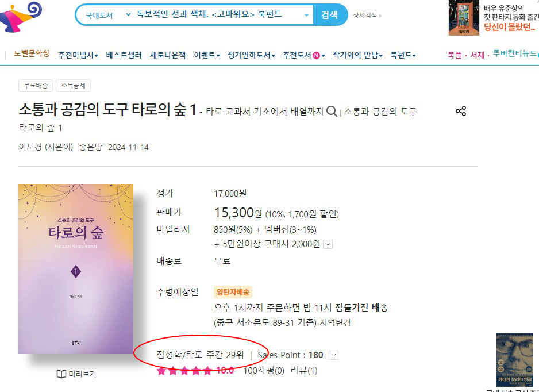This screenshot has height=392, width=539.
Task: Open the 추천마법사 menu
Action: [x=78, y=55]
